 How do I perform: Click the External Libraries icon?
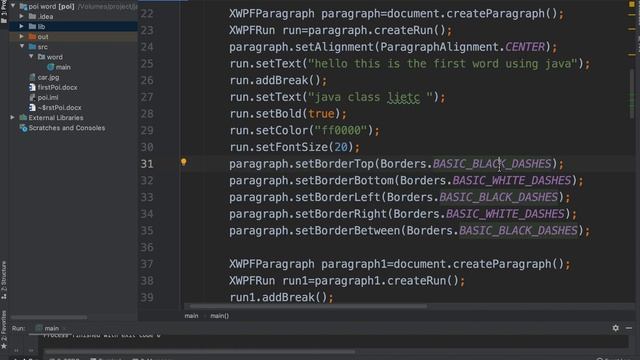[x=23, y=118]
